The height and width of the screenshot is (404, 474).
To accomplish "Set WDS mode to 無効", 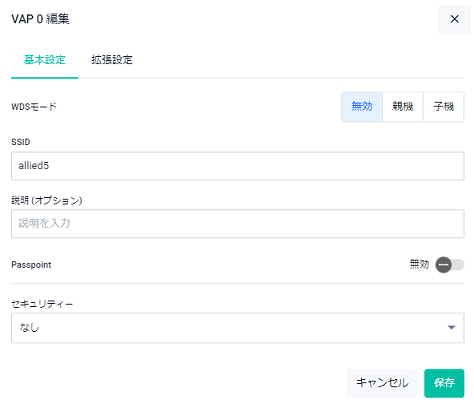I will [362, 106].
